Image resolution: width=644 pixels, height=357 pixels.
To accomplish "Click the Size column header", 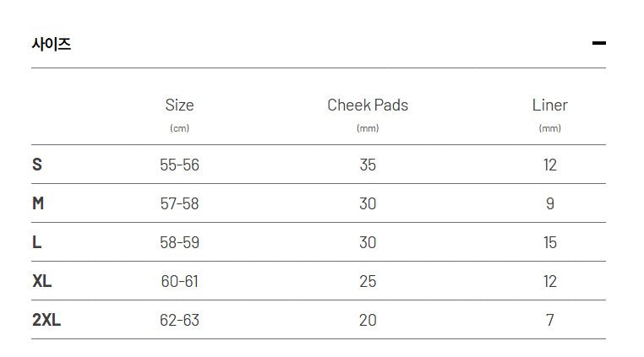I will pos(179,105).
